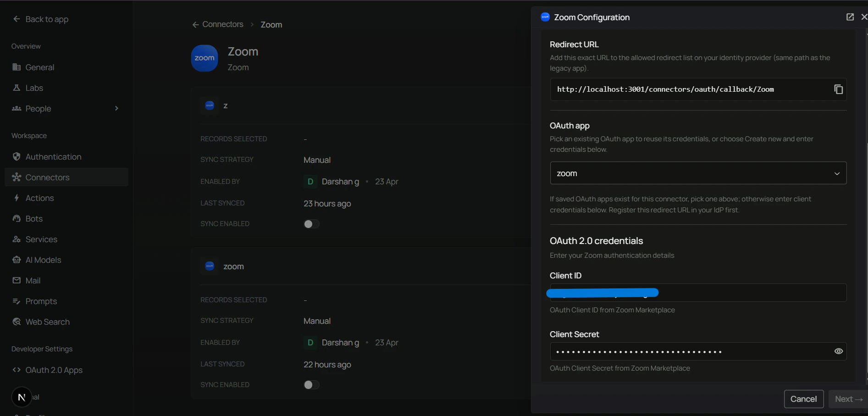Click the back arrow beside Connectors breadcrumb
This screenshot has width=868, height=416.
tap(195, 24)
